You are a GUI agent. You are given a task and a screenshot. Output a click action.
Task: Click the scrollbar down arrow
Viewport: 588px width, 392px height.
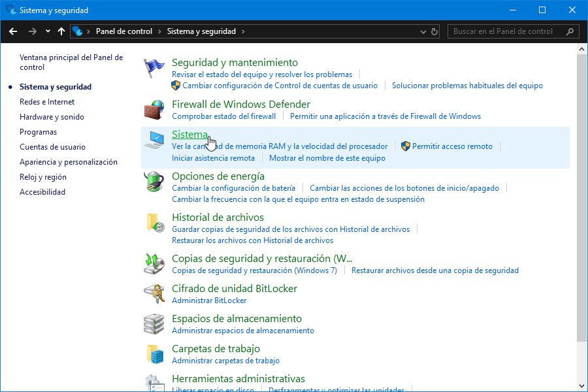581,385
